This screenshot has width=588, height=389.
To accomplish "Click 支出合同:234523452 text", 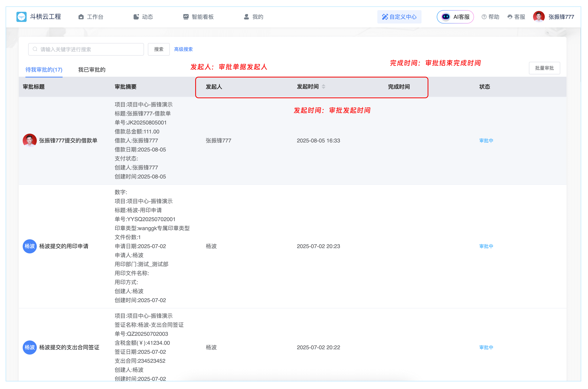I will 140,361.
